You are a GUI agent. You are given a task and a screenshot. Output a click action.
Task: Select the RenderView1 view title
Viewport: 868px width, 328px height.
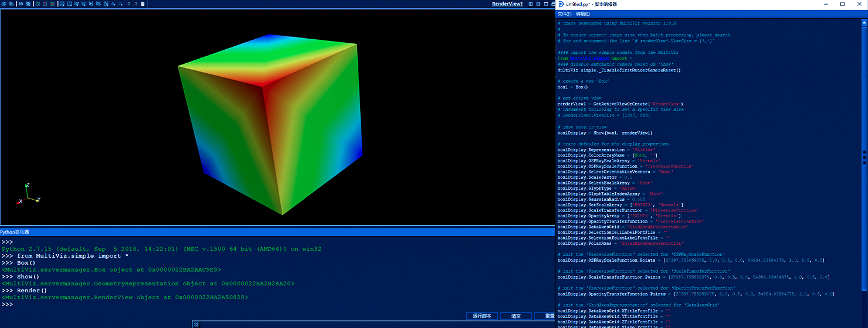pyautogui.click(x=507, y=4)
